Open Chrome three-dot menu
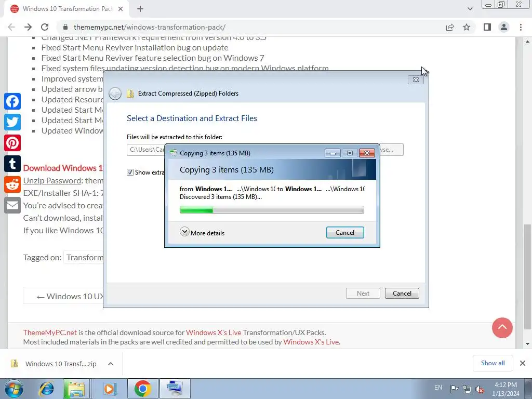The height and width of the screenshot is (399, 532). [521, 27]
